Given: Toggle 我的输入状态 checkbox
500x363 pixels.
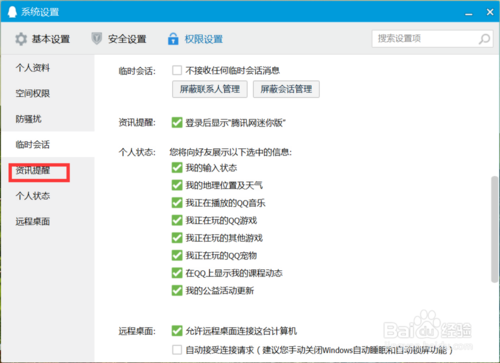Looking at the screenshot, I should pyautogui.click(x=177, y=168).
